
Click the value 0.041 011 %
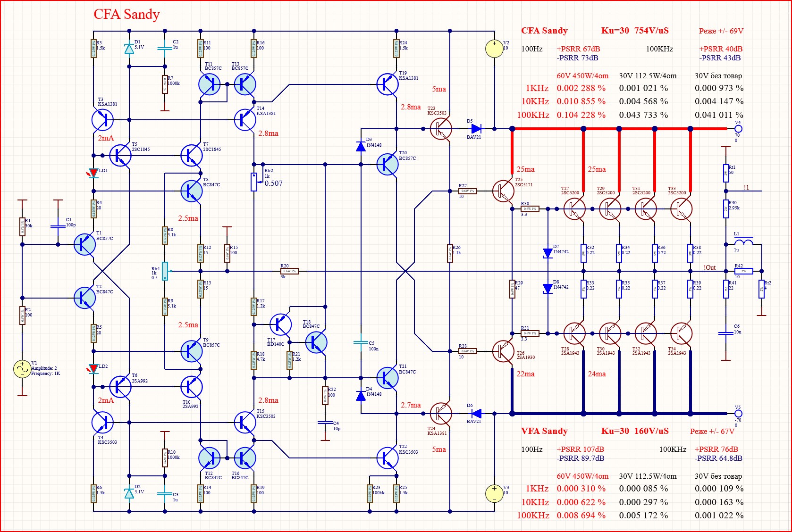pyautogui.click(x=719, y=115)
